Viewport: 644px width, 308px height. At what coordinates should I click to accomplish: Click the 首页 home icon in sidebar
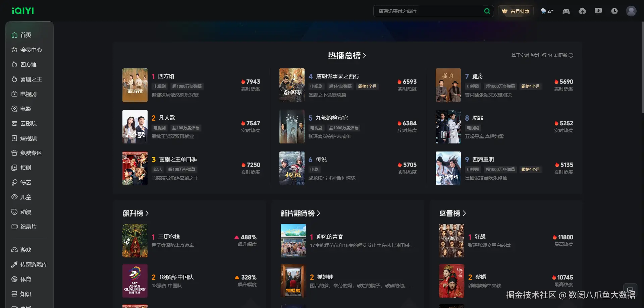pyautogui.click(x=14, y=35)
